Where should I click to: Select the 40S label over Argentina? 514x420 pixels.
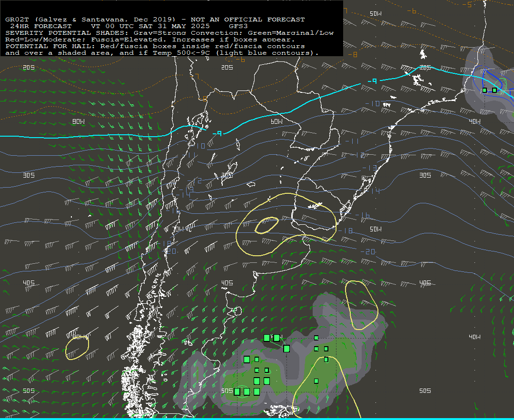pyautogui.click(x=227, y=283)
